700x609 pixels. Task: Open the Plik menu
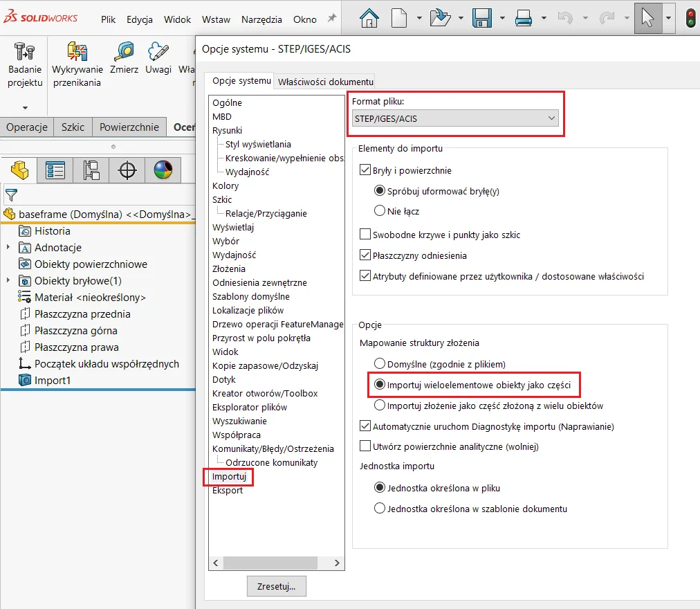pyautogui.click(x=108, y=19)
